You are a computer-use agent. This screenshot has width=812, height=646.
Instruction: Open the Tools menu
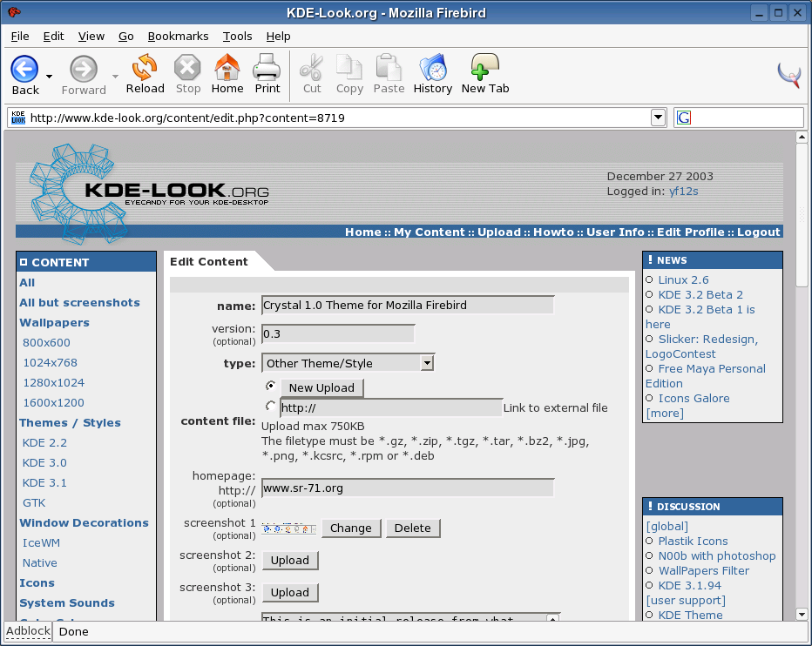[x=237, y=37]
